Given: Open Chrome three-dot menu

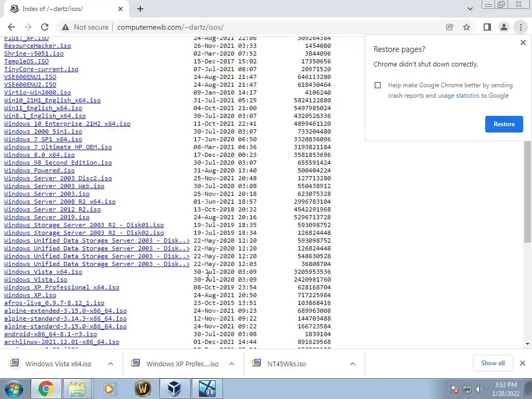Looking at the screenshot, I should (521, 27).
